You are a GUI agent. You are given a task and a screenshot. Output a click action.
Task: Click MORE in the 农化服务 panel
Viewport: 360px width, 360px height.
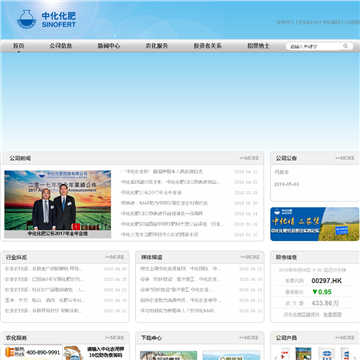point(114,337)
